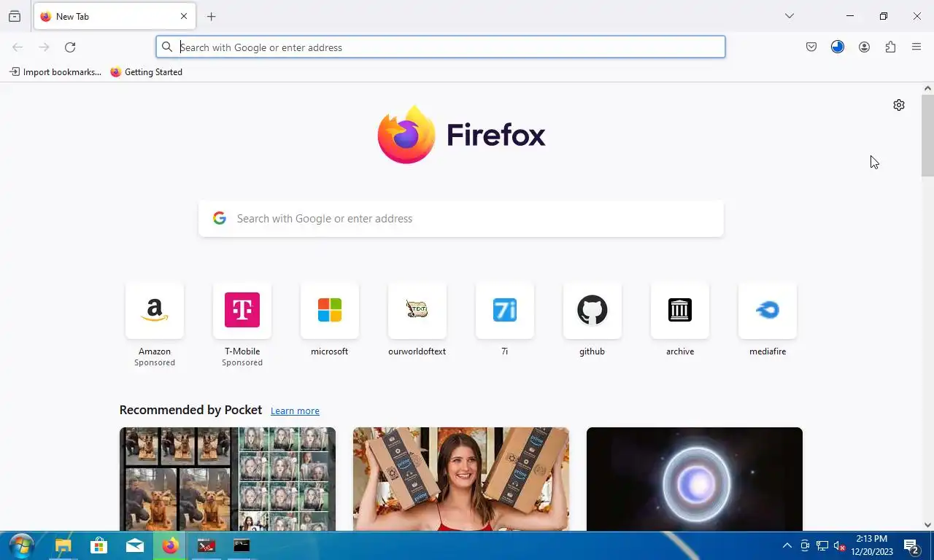Click the muted volume tray icon

(x=839, y=545)
